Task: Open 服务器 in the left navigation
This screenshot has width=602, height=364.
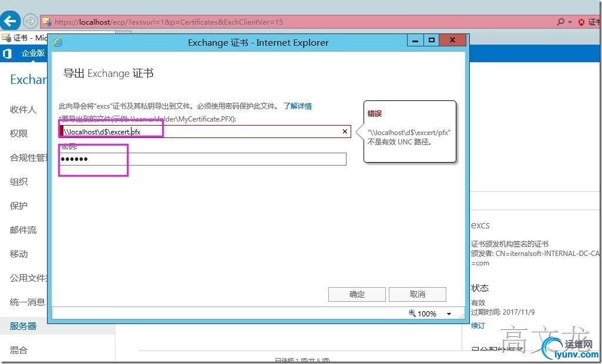Action: tap(23, 326)
